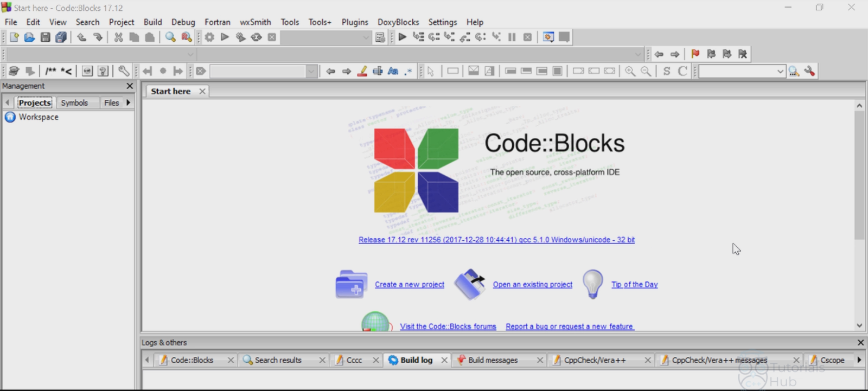This screenshot has width=868, height=391.
Task: Toggle the regex search icon
Action: (x=409, y=71)
